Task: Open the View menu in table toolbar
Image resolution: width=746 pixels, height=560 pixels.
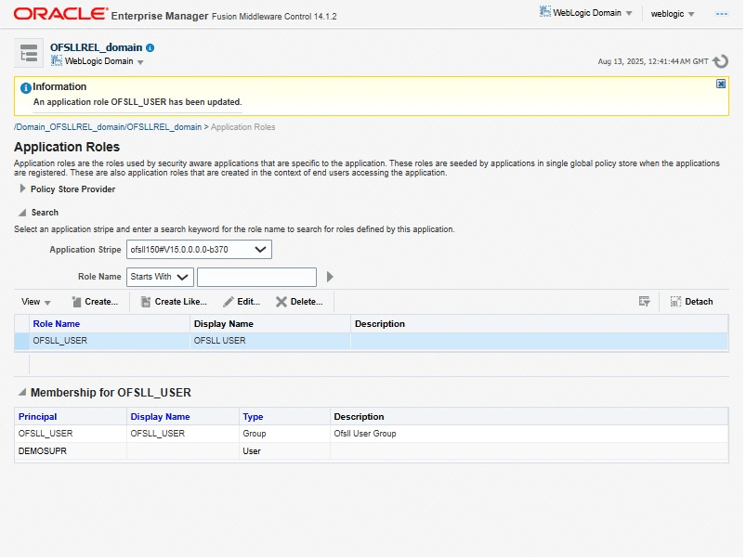Action: click(36, 302)
